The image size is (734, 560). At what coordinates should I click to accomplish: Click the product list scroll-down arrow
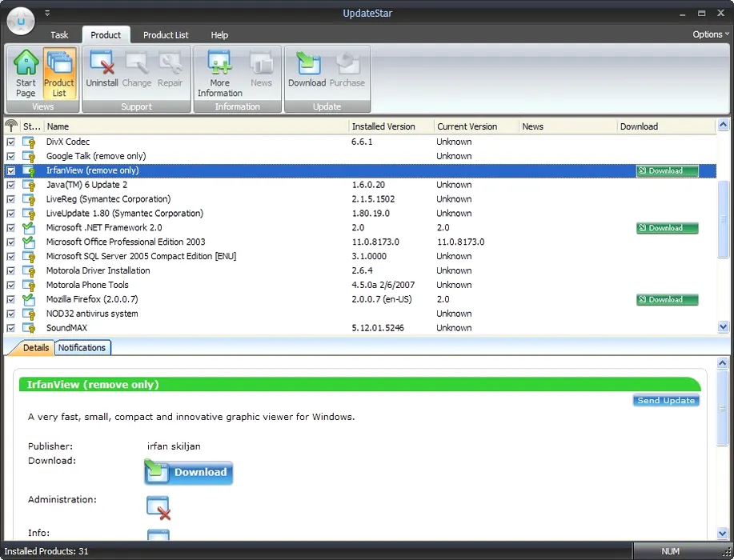click(x=724, y=327)
